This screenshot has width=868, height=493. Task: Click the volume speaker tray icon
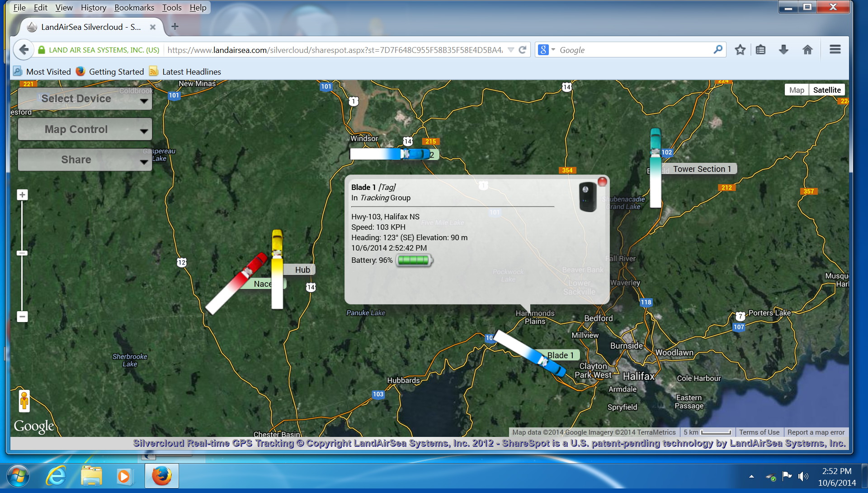pos(803,476)
